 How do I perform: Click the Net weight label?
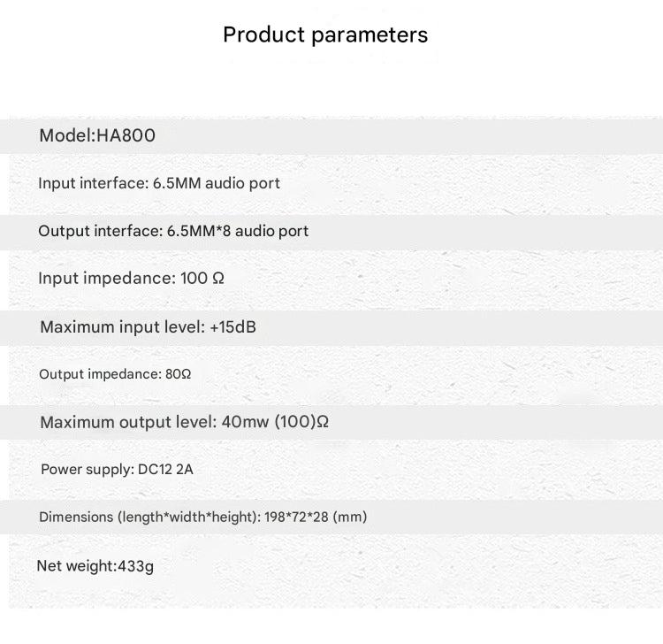[x=76, y=566]
